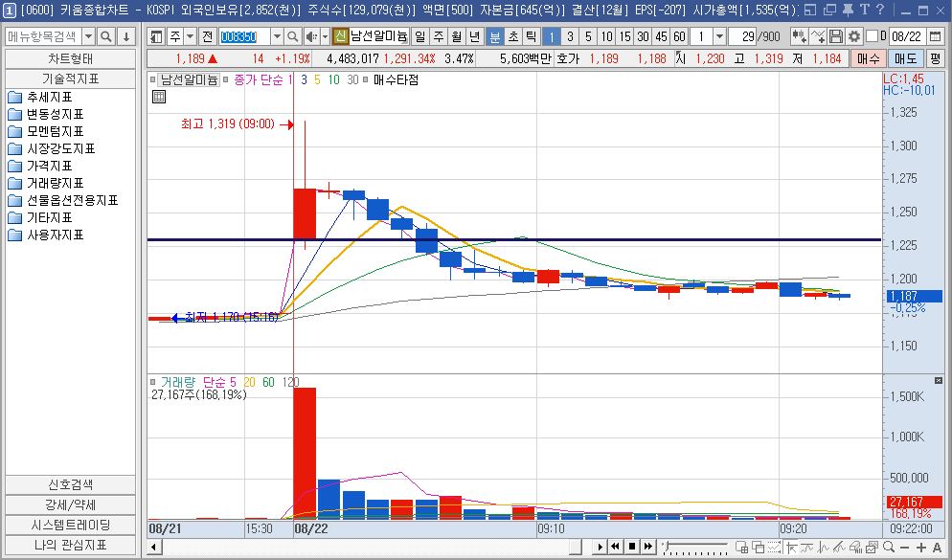Screen dimensions: 952x560
Task: Switch to yearly 년 period
Action: (475, 37)
